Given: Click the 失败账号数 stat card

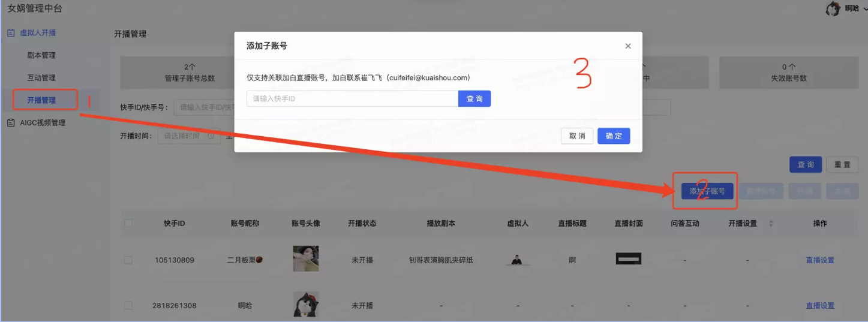Looking at the screenshot, I should 789,73.
